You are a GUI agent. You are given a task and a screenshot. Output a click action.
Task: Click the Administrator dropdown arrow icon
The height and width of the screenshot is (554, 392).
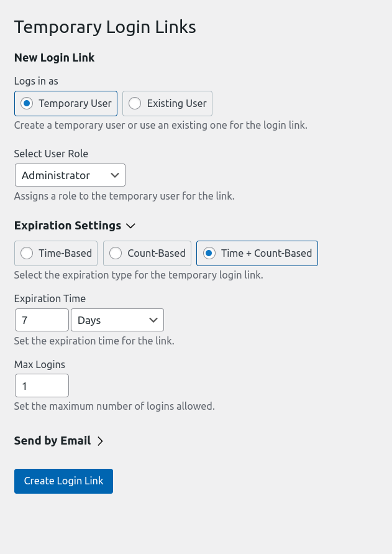point(115,175)
